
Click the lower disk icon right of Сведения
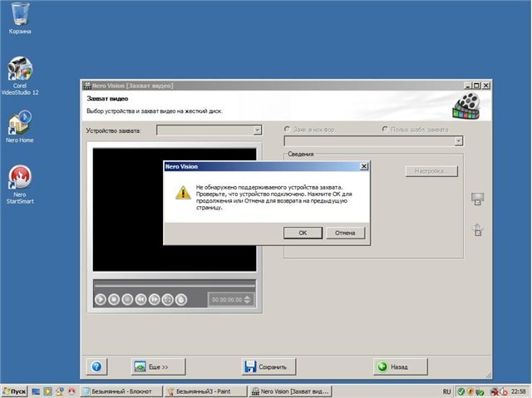point(478,229)
